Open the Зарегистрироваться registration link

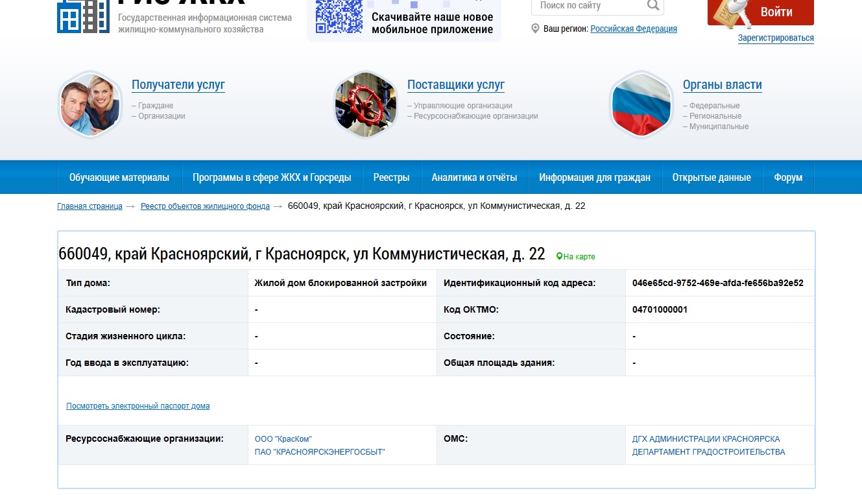(776, 38)
